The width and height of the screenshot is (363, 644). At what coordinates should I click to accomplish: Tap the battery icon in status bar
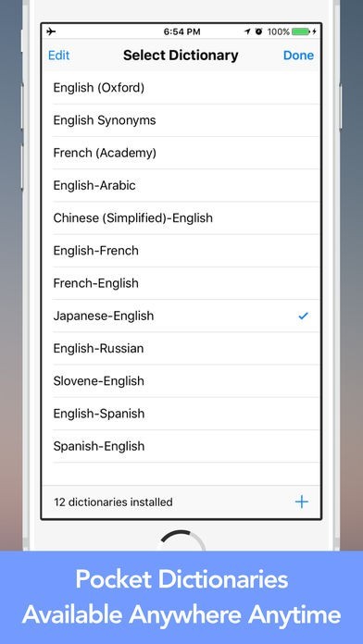click(x=301, y=31)
